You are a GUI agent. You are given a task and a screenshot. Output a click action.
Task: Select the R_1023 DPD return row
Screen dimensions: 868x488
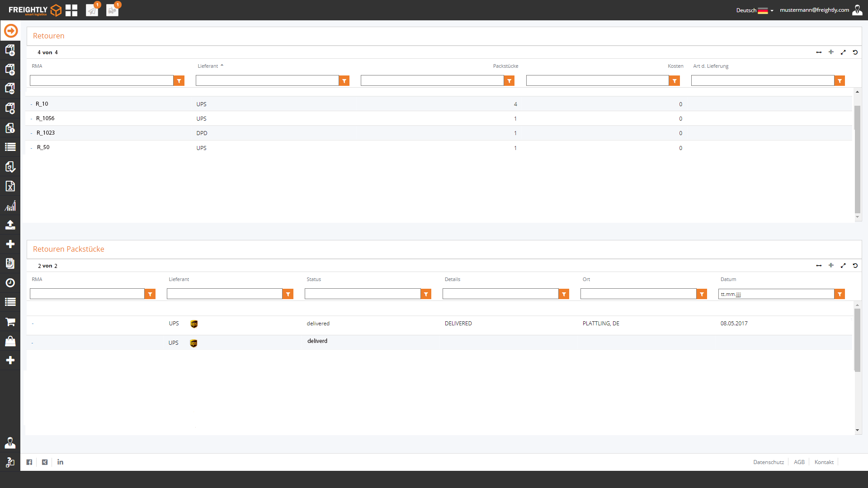coord(439,133)
